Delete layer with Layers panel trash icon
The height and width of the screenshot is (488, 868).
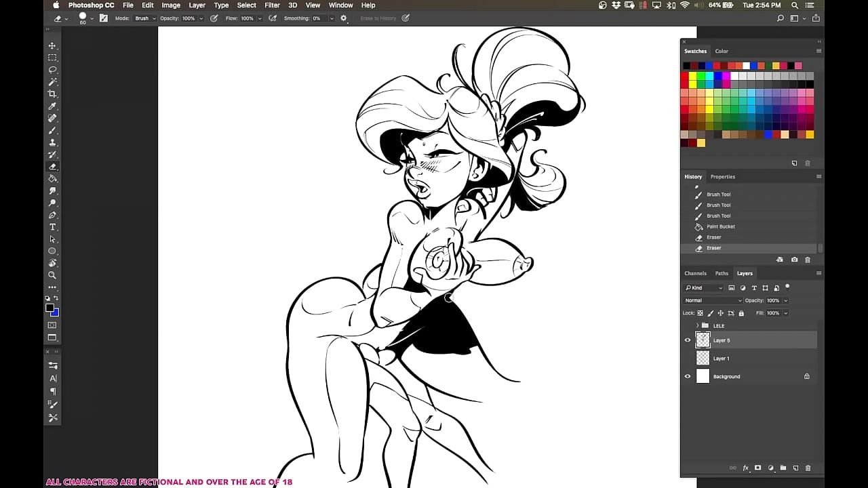[x=807, y=468]
